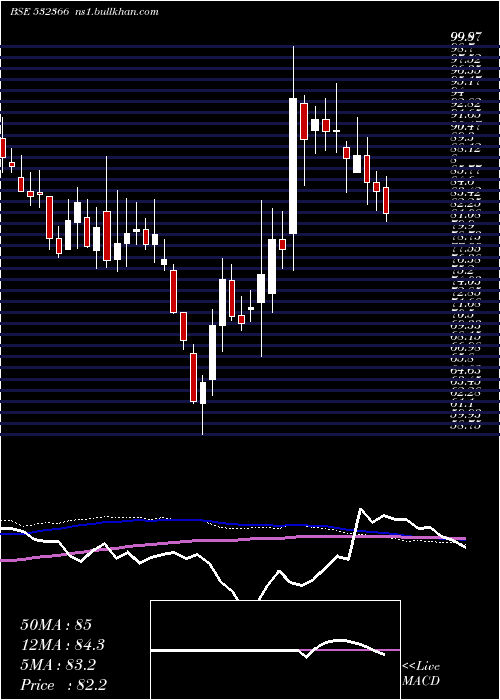Viewport: 500px width, 700px height.
Task: Click the Price : 82.2 value
Action: coord(63,685)
